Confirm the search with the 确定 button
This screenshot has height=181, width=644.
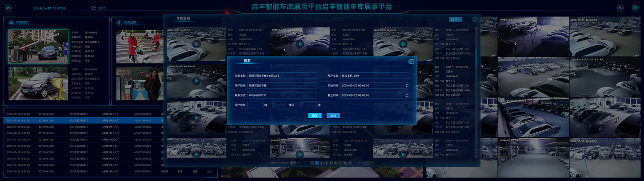tap(315, 116)
